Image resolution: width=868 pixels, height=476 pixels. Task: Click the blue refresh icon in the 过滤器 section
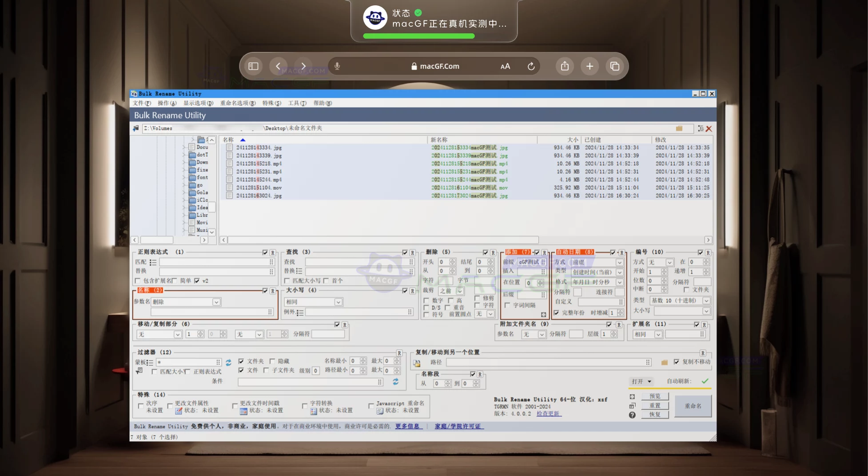pyautogui.click(x=229, y=363)
